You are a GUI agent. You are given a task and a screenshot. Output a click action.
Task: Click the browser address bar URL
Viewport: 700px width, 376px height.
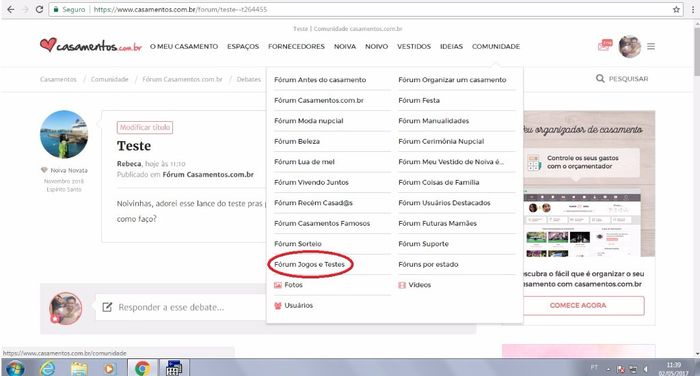(180, 9)
